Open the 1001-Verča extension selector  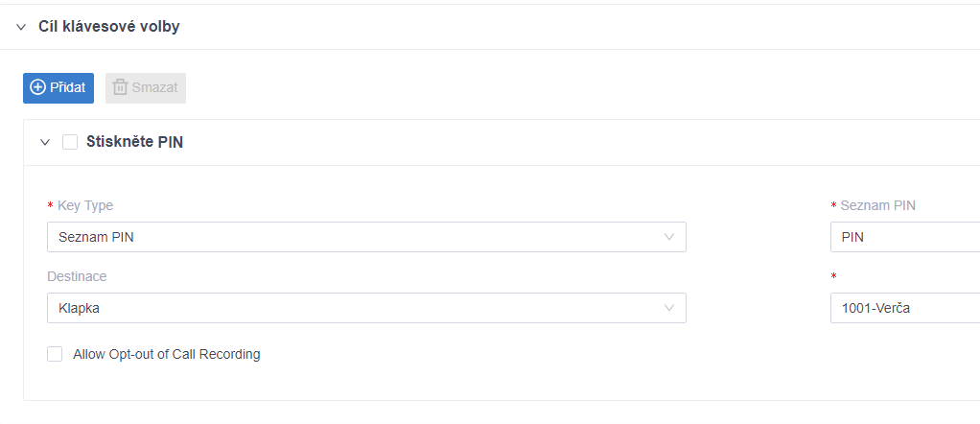905,308
